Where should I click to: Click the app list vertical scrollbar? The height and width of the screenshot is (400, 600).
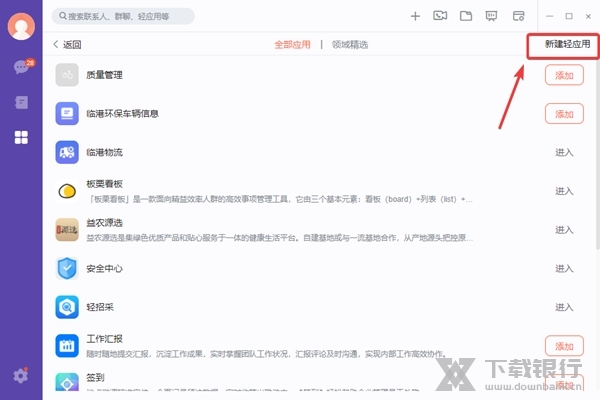point(597,153)
